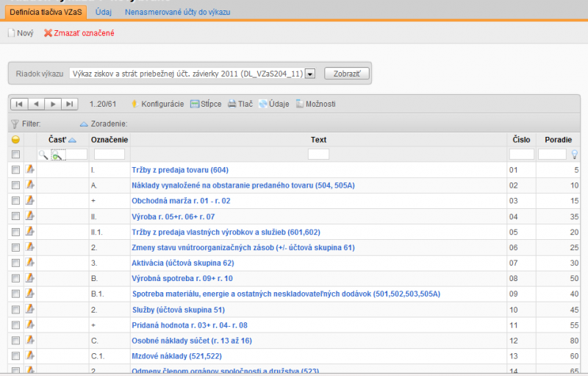Open the Možnosti options
Image resolution: width=588 pixels, height=376 pixels.
(x=316, y=104)
